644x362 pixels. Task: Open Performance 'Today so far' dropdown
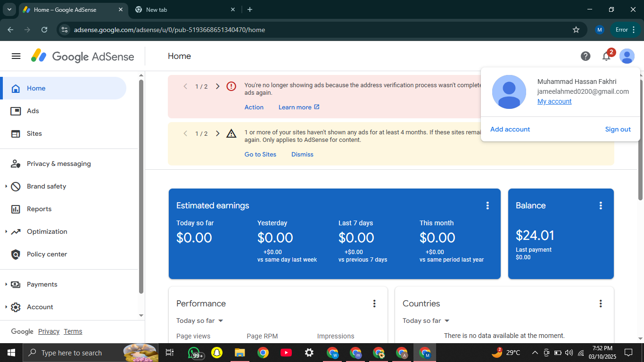pos(200,321)
